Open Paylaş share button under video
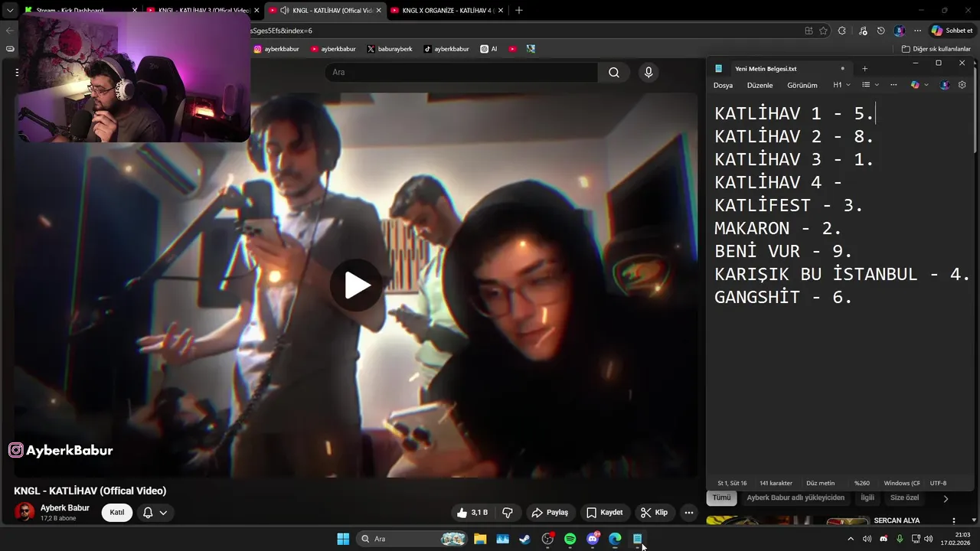The width and height of the screenshot is (980, 551). coord(550,513)
